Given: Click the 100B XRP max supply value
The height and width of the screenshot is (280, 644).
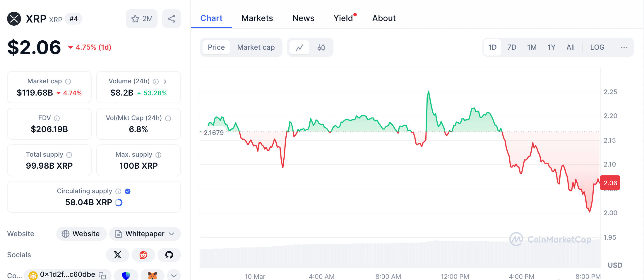Looking at the screenshot, I should [138, 166].
